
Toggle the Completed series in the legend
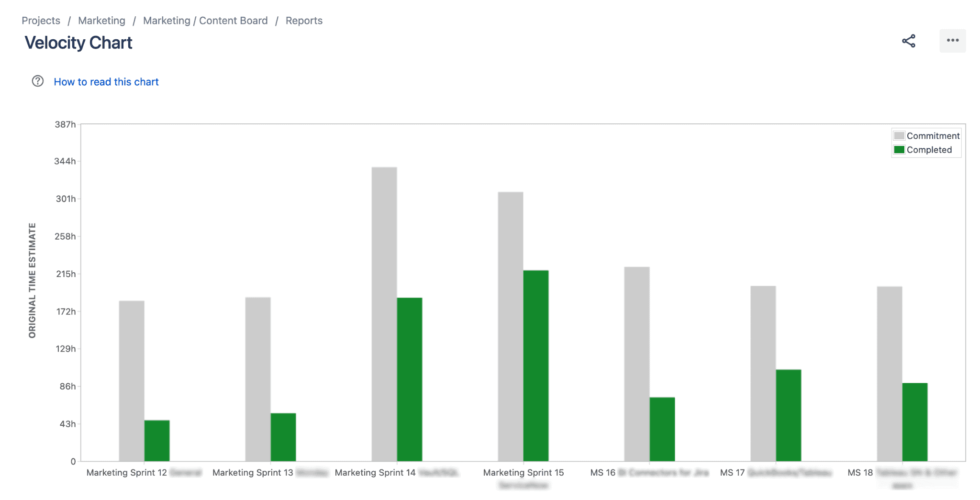point(929,149)
